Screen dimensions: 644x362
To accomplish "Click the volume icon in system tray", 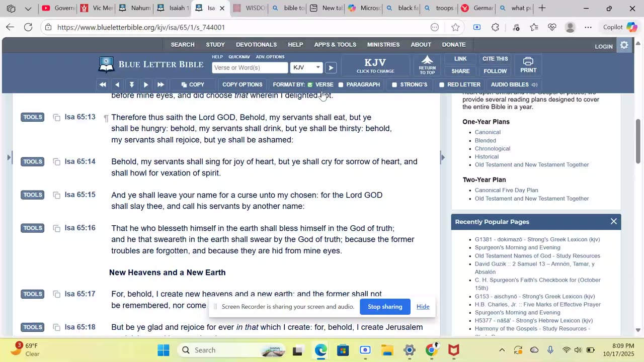I will 578,350.
